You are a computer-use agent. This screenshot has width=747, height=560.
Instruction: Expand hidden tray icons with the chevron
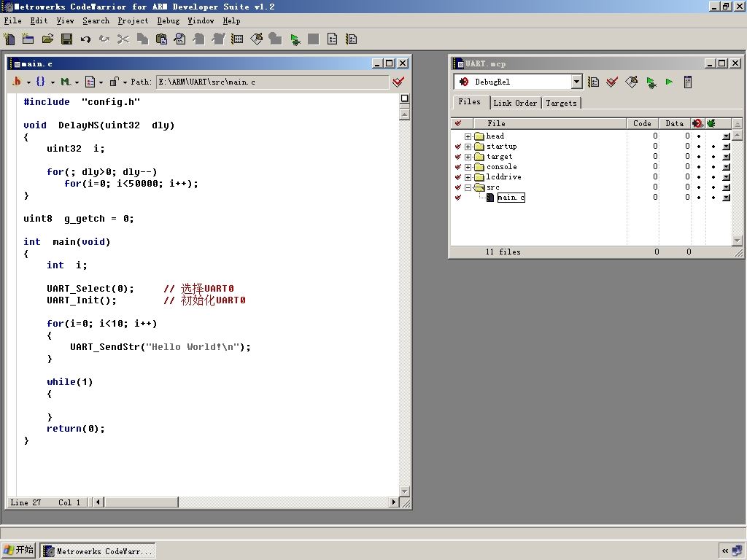[x=725, y=551]
